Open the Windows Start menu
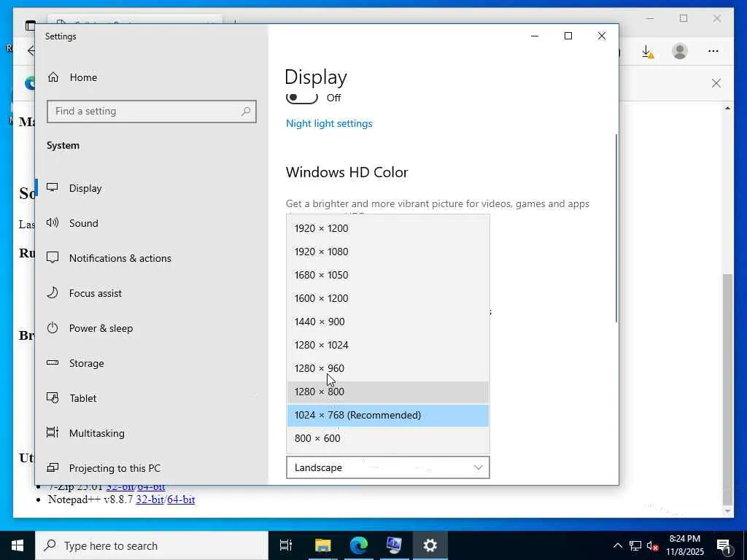Screen dimensions: 747x560 tap(18, 545)
